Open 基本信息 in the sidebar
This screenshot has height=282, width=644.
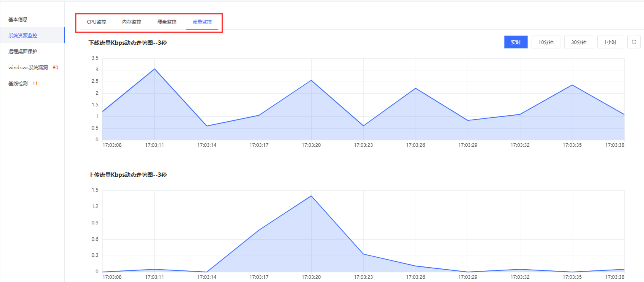(18, 20)
